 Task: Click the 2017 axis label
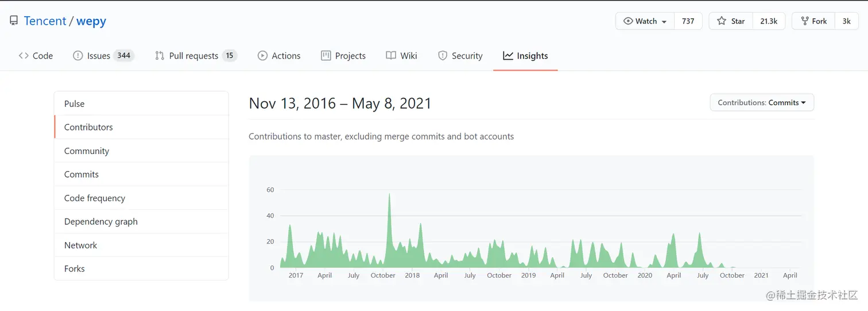[296, 275]
